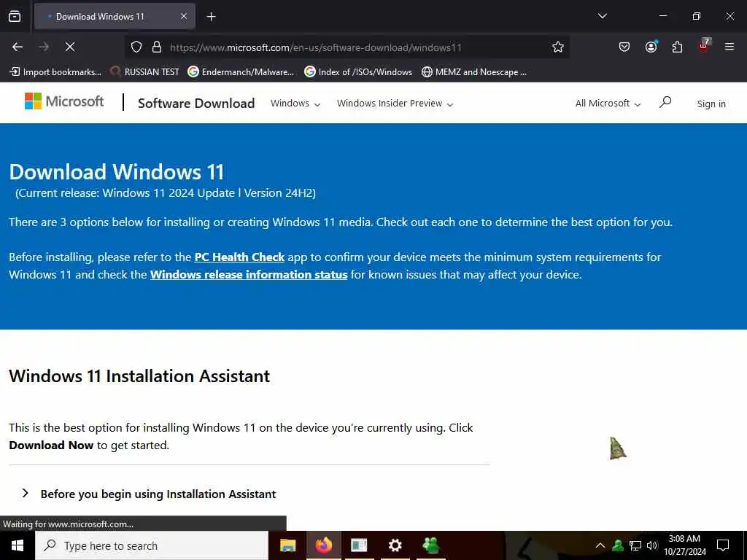
Task: Open tracking protection shield icon
Action: tap(136, 47)
